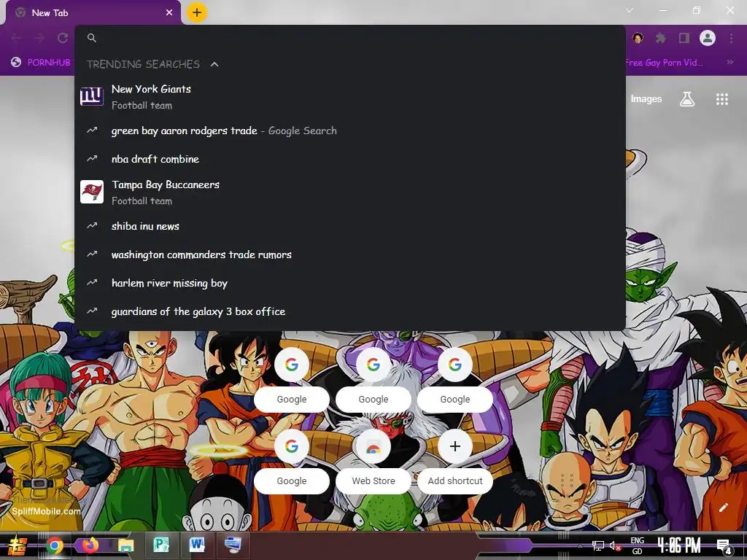Open the Google apps grid
The image size is (747, 560).
722,99
